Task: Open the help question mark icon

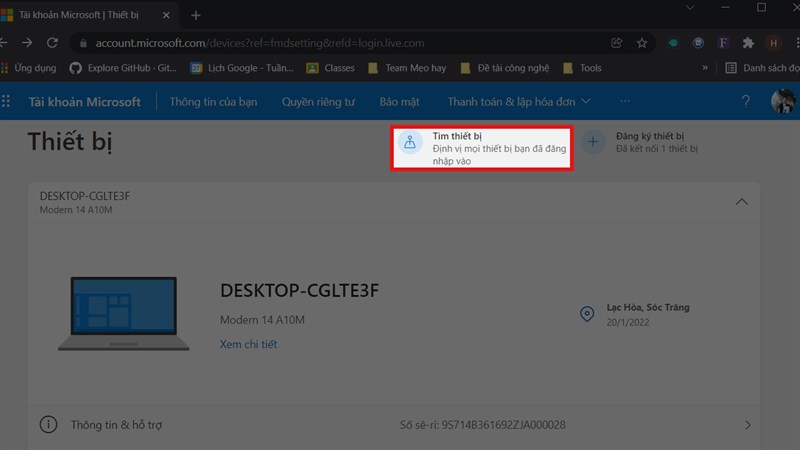Action: pos(746,102)
